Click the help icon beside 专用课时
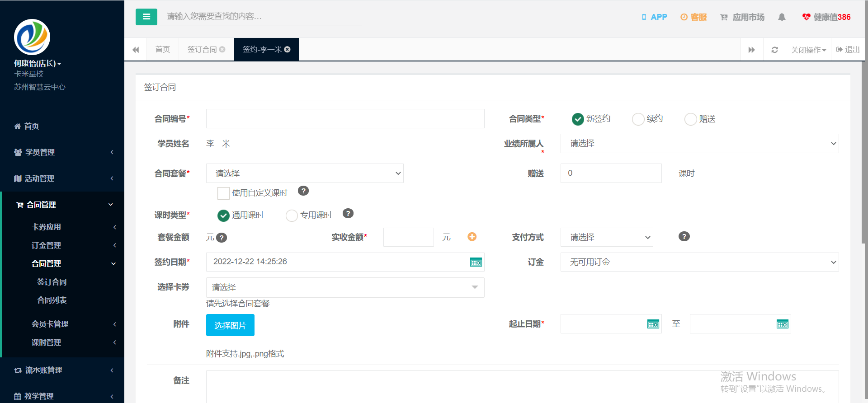868x403 pixels. point(348,213)
